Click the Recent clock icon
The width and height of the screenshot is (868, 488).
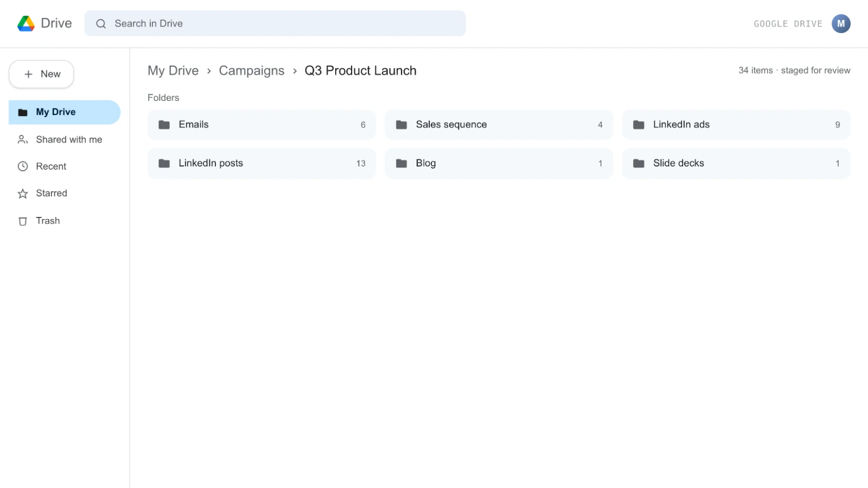click(x=23, y=166)
